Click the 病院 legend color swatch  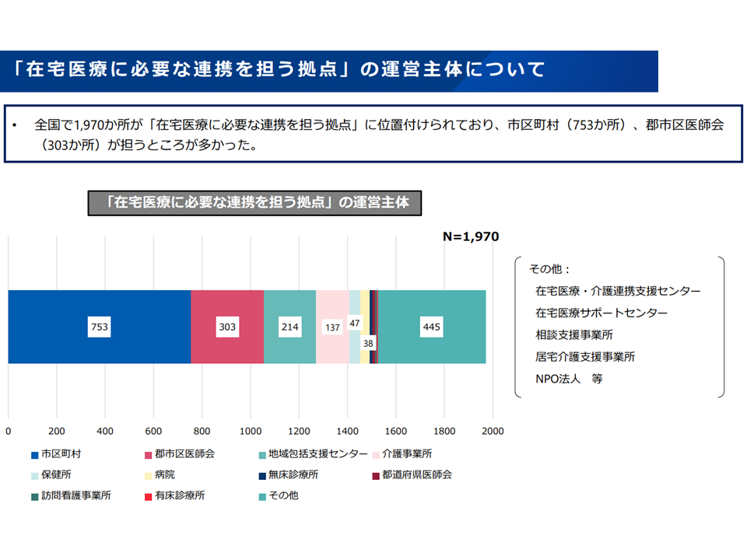(148, 474)
